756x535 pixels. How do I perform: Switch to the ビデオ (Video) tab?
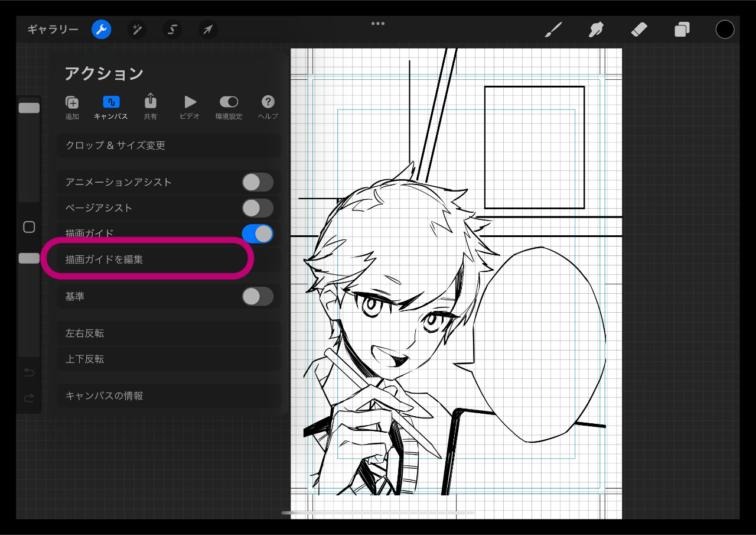point(190,108)
